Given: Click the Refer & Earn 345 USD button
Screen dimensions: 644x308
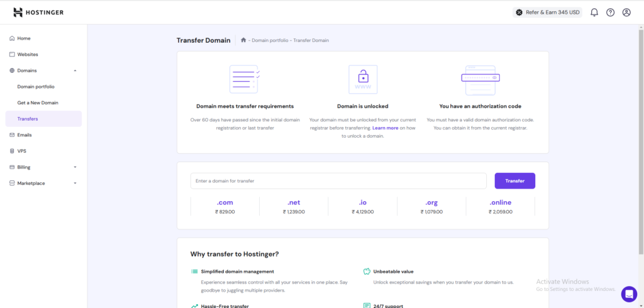Looking at the screenshot, I should coord(548,13).
